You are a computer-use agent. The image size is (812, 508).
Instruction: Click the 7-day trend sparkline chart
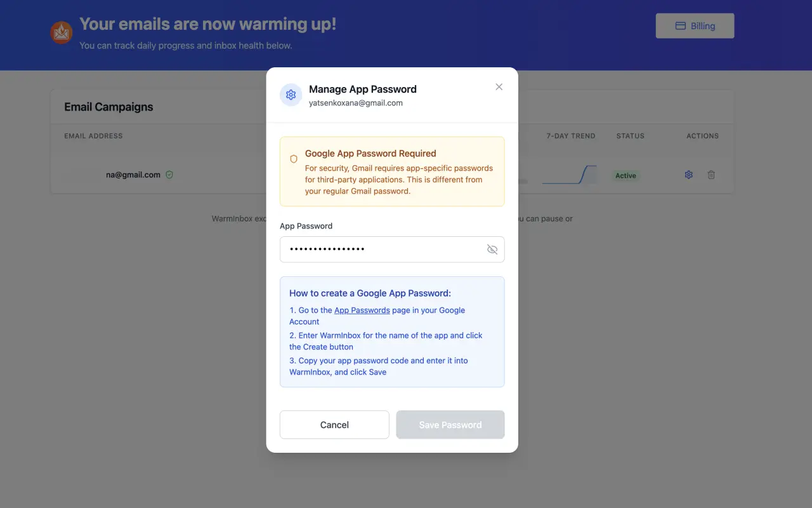pos(569,175)
